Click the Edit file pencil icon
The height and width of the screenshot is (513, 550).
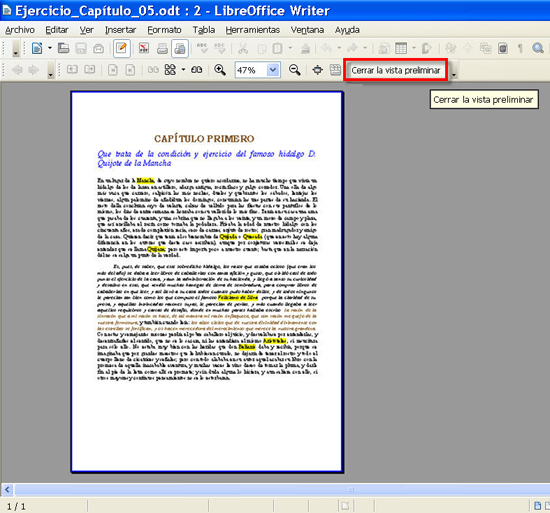pyautogui.click(x=122, y=48)
